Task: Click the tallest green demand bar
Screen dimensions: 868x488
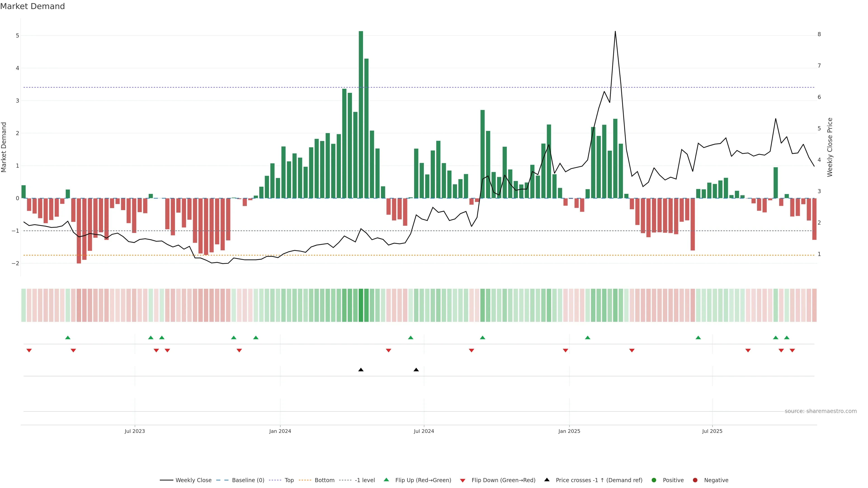Action: [361, 115]
